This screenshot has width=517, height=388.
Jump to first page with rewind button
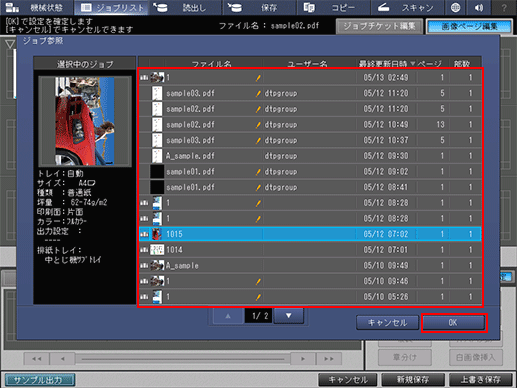point(37,359)
